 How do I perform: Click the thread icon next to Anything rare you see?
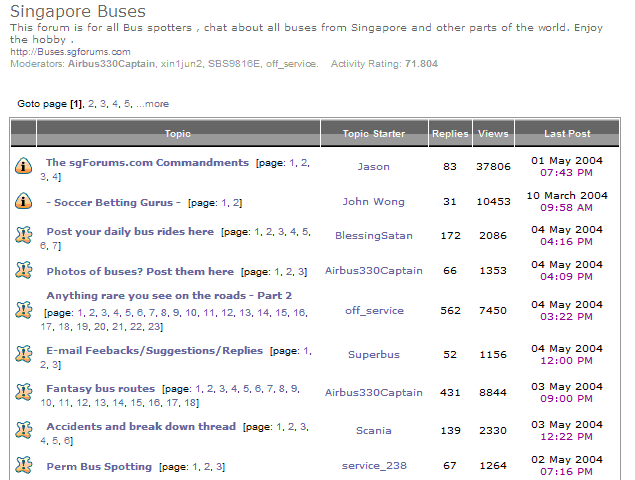pyautogui.click(x=24, y=310)
